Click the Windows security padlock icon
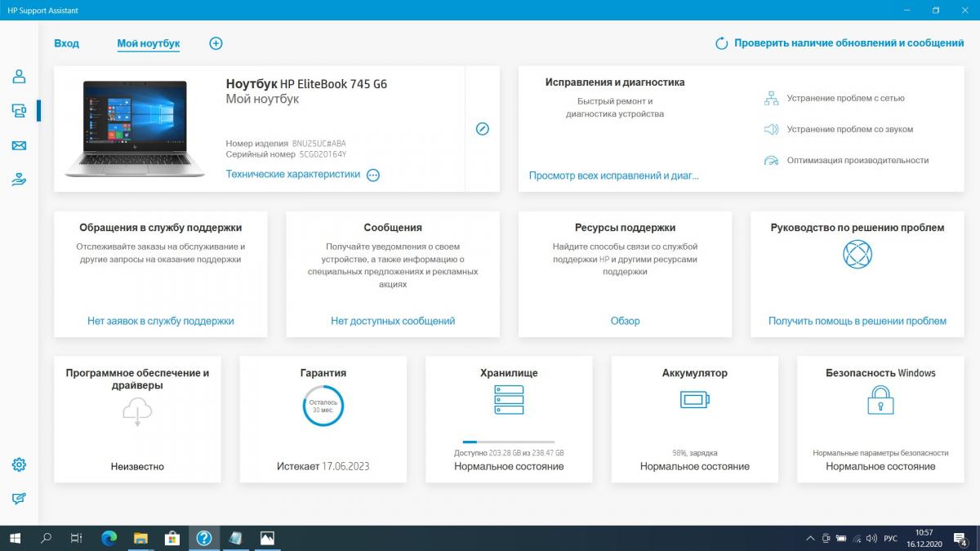Screen dimensions: 980x551 pyautogui.click(x=880, y=400)
